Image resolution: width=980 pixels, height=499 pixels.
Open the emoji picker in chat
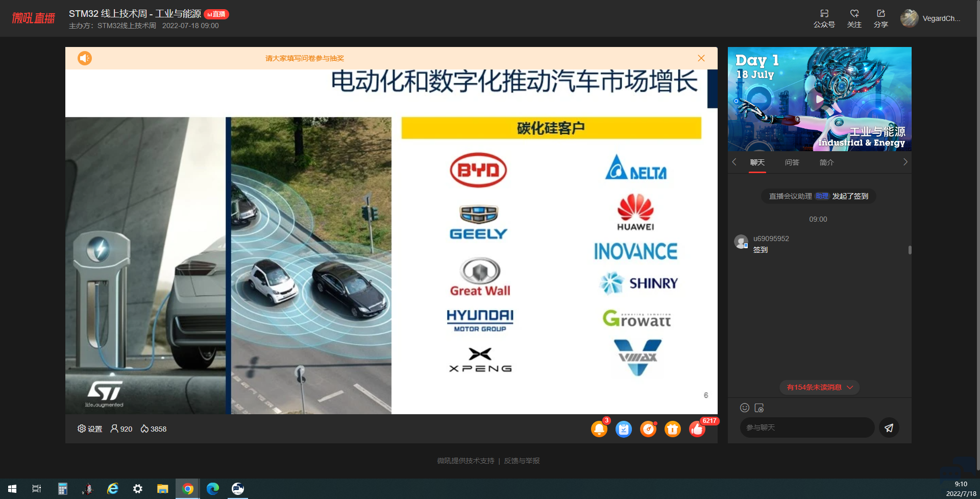745,408
